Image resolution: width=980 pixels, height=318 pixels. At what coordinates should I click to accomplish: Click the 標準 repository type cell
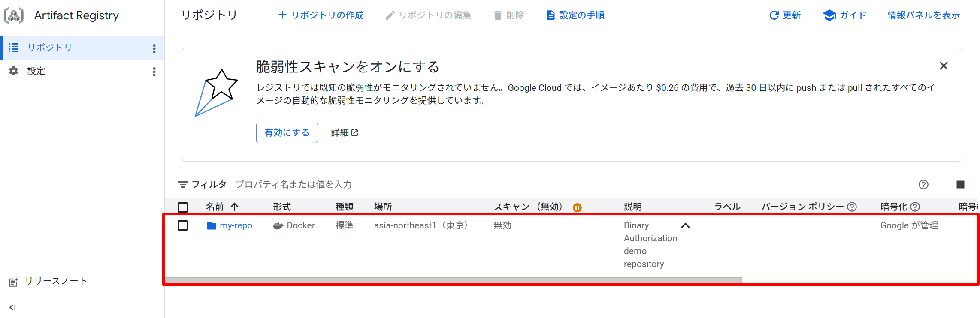(345, 225)
